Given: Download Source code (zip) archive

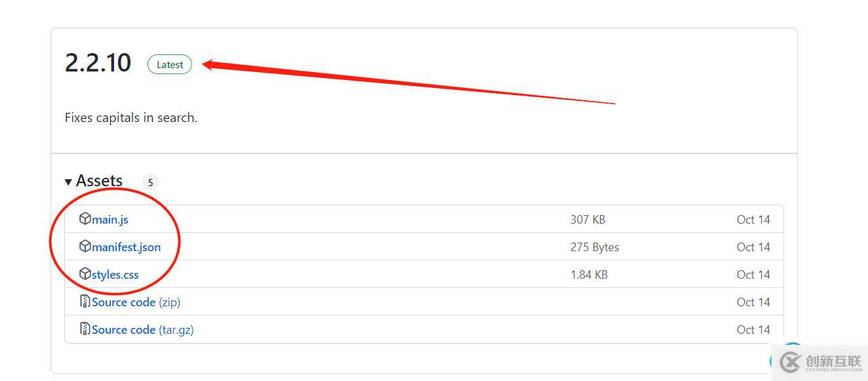Looking at the screenshot, I should (136, 302).
